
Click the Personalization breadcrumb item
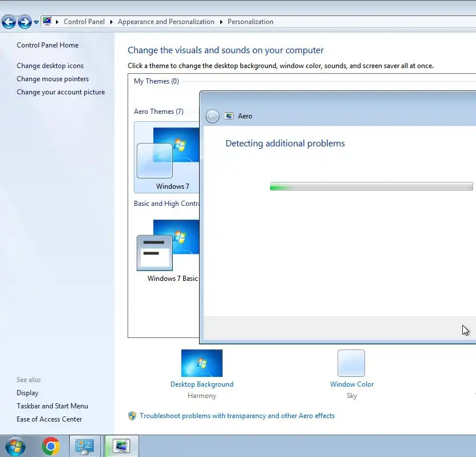point(251,22)
